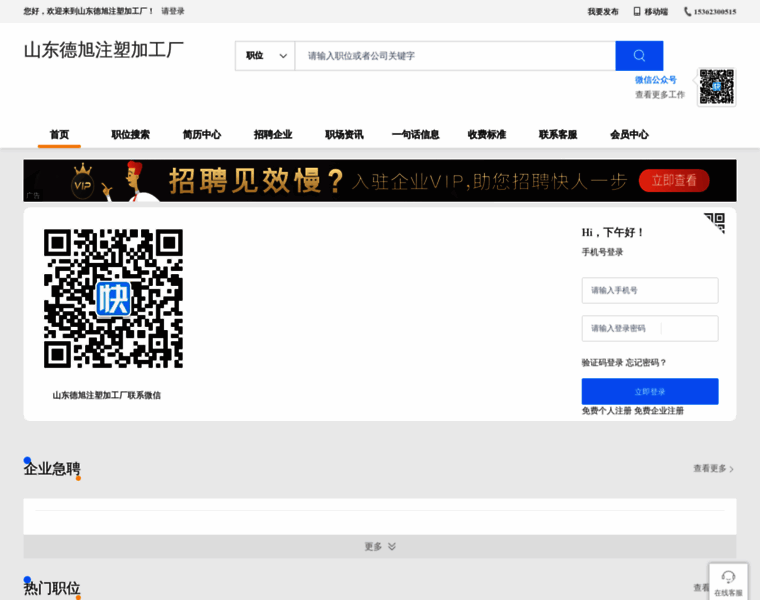Image resolution: width=760 pixels, height=600 pixels.
Task: Focus the job or company keyword search field
Action: (x=455, y=56)
